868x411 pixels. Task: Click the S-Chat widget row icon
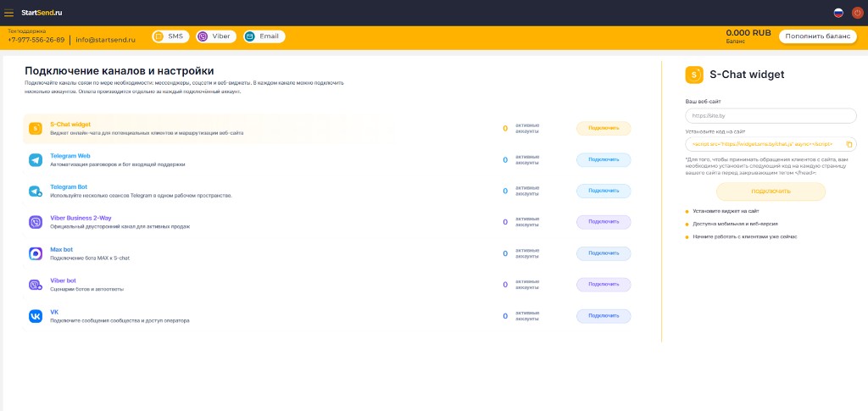(x=36, y=128)
